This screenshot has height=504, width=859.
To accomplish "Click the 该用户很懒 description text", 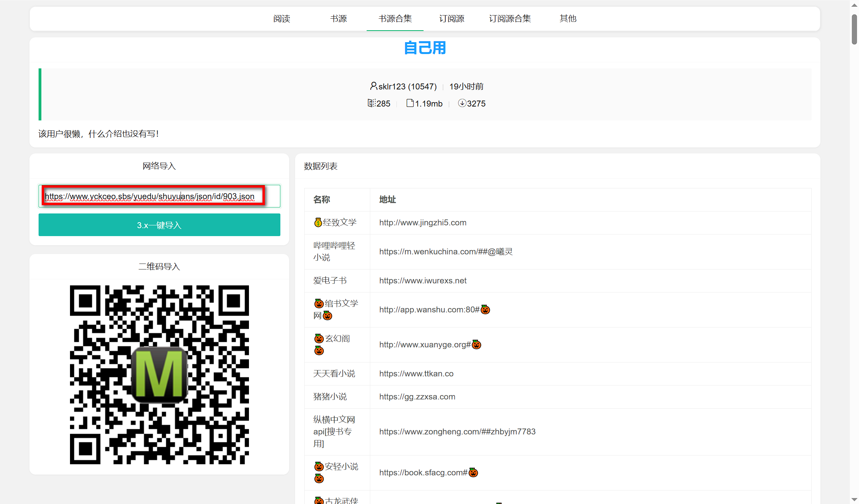I will [x=99, y=134].
